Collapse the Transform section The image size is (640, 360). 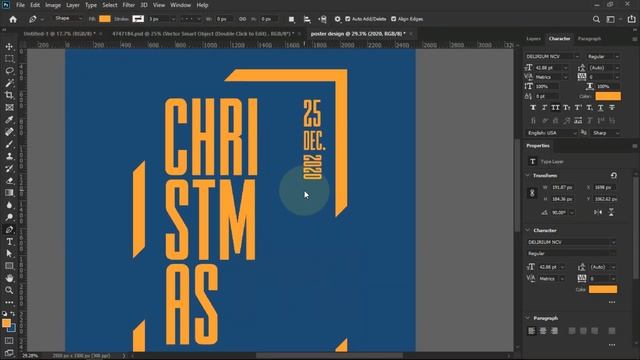tap(528, 176)
